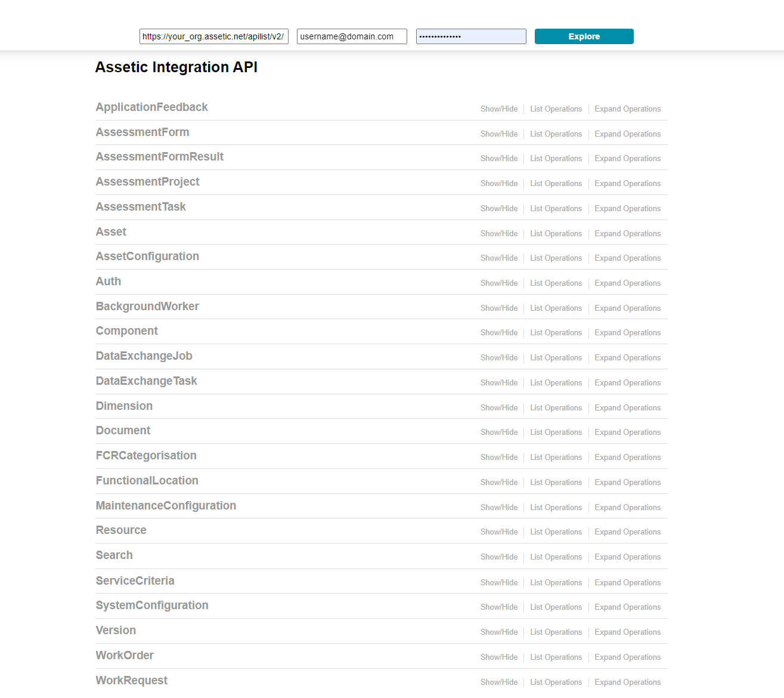The height and width of the screenshot is (698, 784).
Task: Expand Operations for ServiceCriteria
Action: (627, 583)
